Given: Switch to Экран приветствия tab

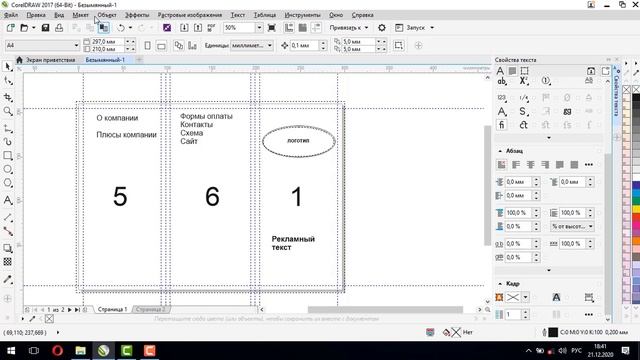Looking at the screenshot, I should pos(50,60).
